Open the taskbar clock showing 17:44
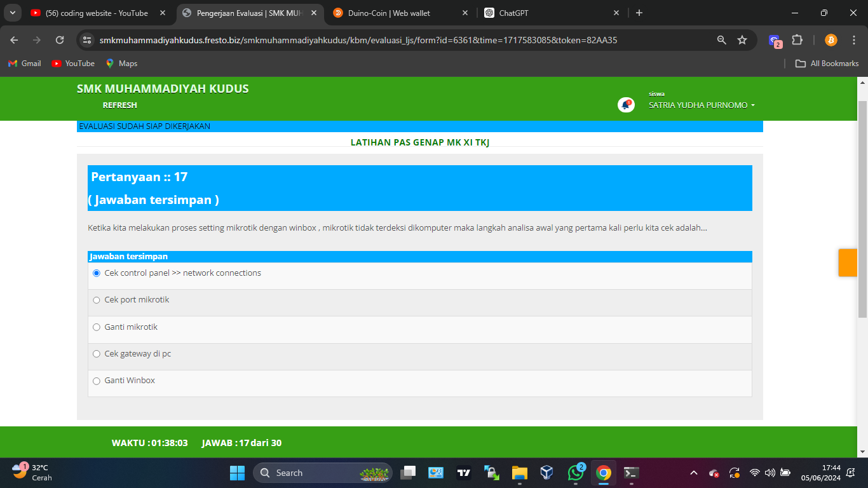The height and width of the screenshot is (488, 868). pyautogui.click(x=821, y=473)
